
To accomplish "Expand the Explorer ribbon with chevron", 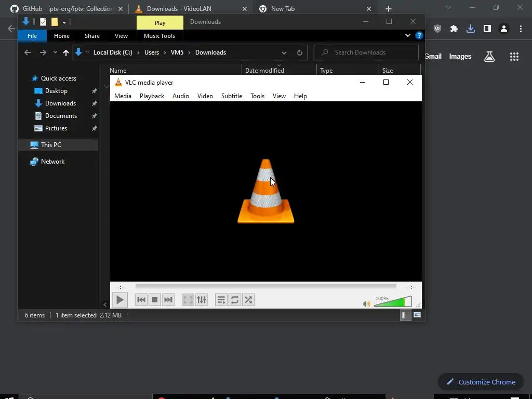I will (x=407, y=35).
